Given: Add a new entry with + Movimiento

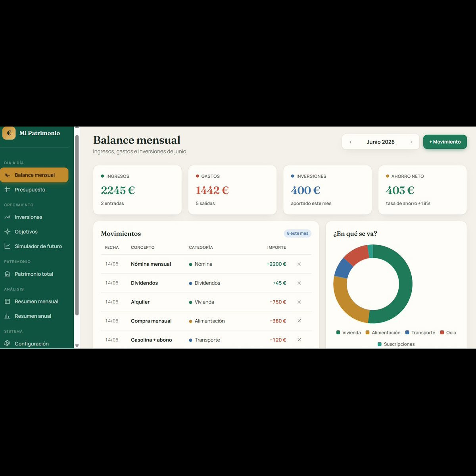Looking at the screenshot, I should click(x=445, y=142).
